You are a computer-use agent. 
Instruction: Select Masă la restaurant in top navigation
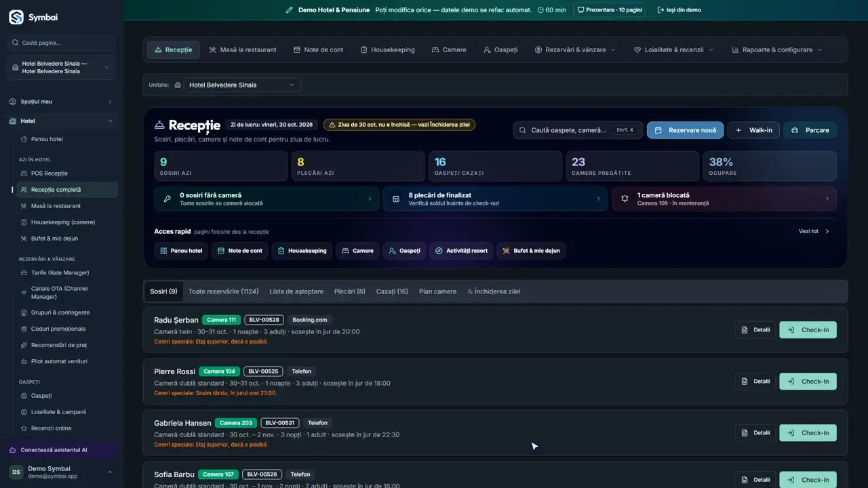click(243, 49)
